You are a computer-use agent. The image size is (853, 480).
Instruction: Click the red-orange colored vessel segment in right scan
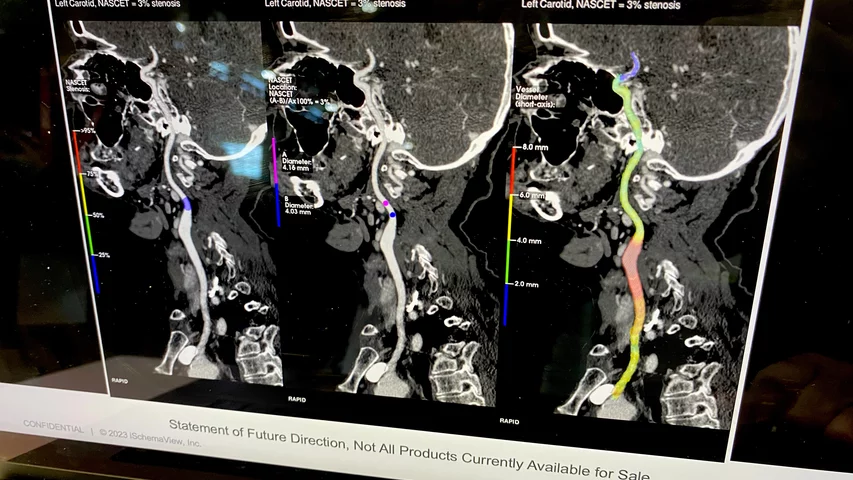633,272
